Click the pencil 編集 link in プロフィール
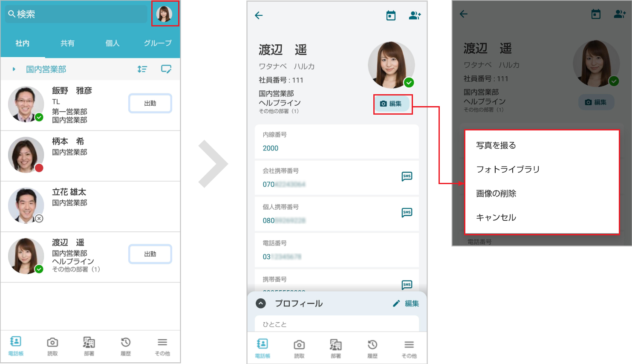 406,303
